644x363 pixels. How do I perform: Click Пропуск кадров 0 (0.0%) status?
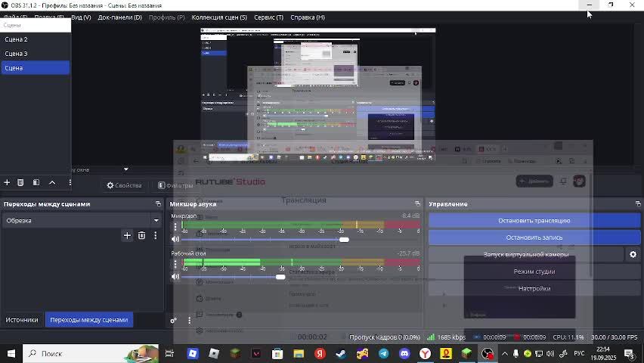385,337
